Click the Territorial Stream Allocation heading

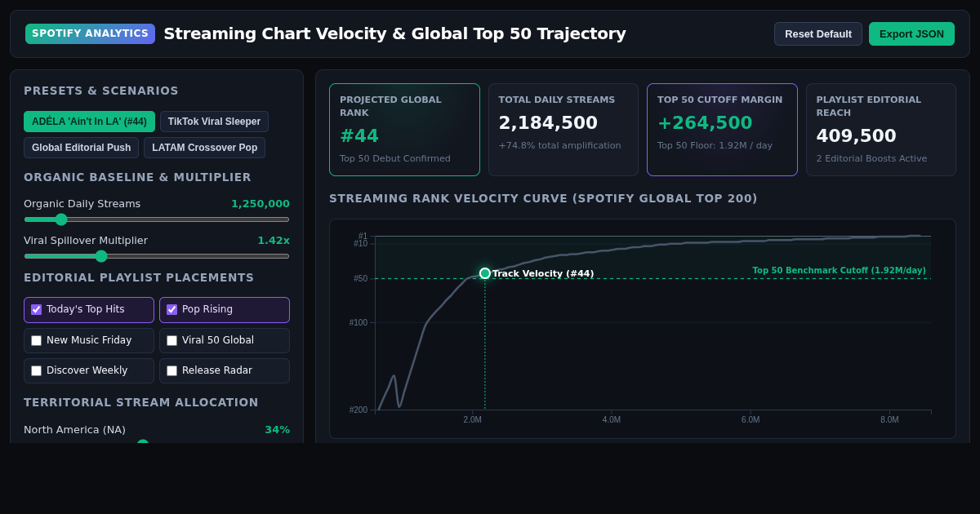141,402
